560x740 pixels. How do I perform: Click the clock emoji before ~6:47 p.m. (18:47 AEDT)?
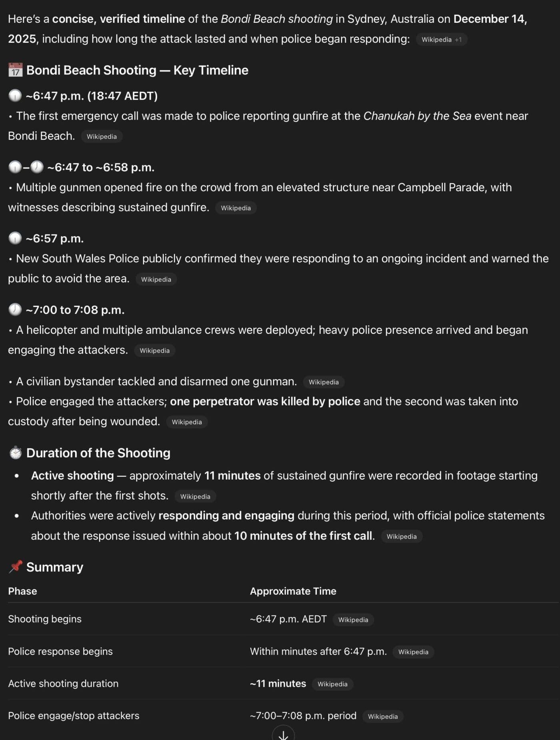coord(15,96)
